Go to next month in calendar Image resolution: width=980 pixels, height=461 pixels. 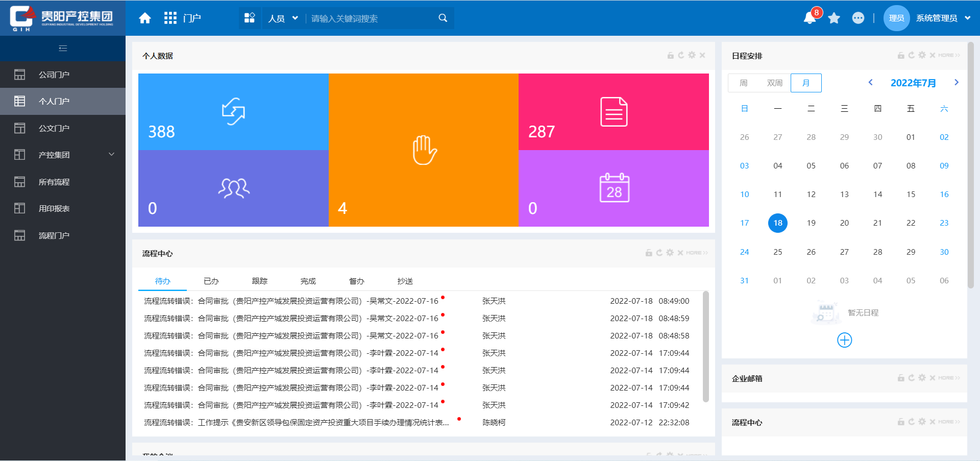[957, 82]
